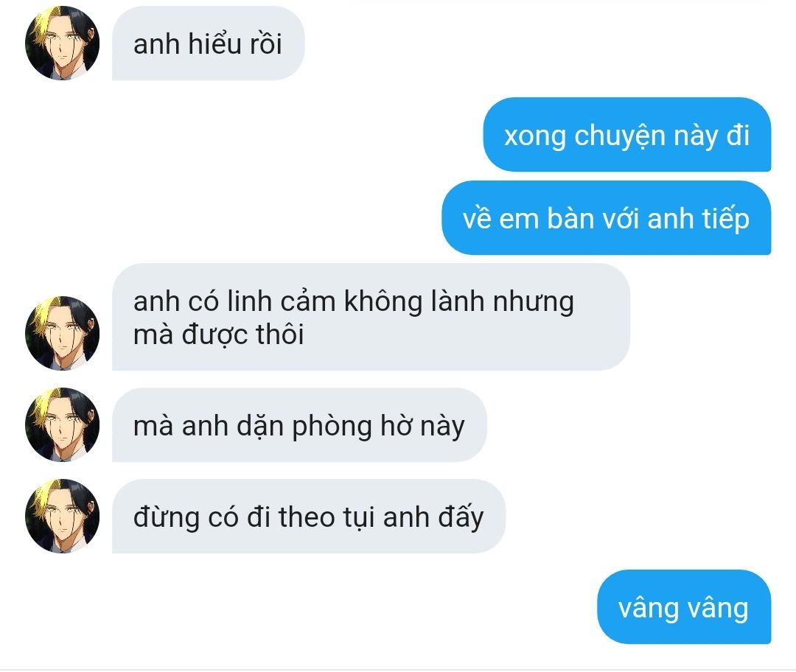
Task: Select the 'đừng có đi theo tụi anh đấy' bubble
Action: click(309, 517)
